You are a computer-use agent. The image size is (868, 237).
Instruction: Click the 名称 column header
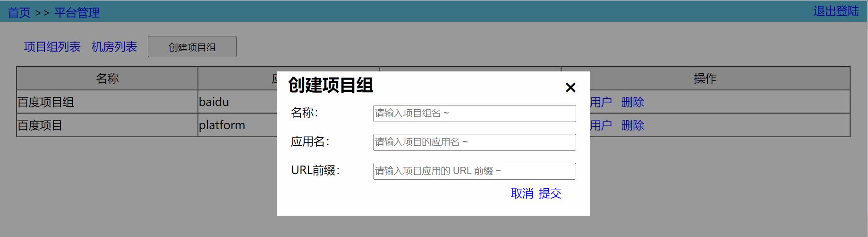point(107,79)
